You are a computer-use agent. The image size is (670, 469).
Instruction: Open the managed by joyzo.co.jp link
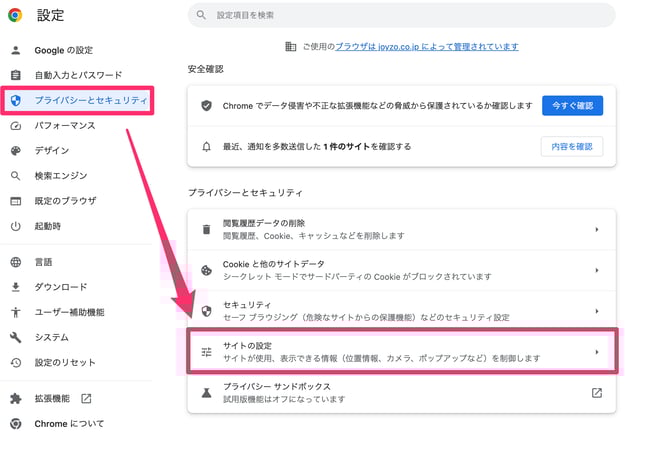click(x=426, y=47)
